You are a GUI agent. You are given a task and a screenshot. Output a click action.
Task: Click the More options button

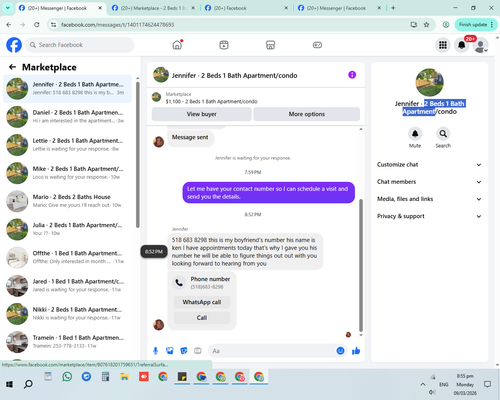pos(307,114)
